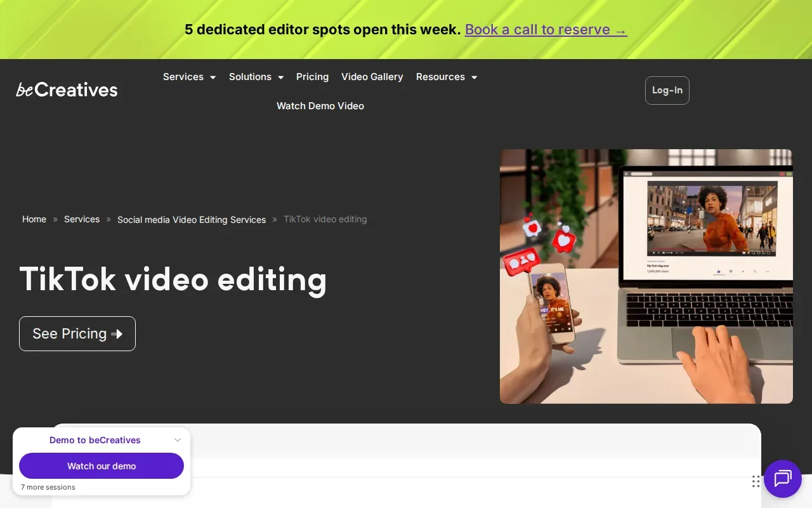Open the chat widget icon

(783, 479)
